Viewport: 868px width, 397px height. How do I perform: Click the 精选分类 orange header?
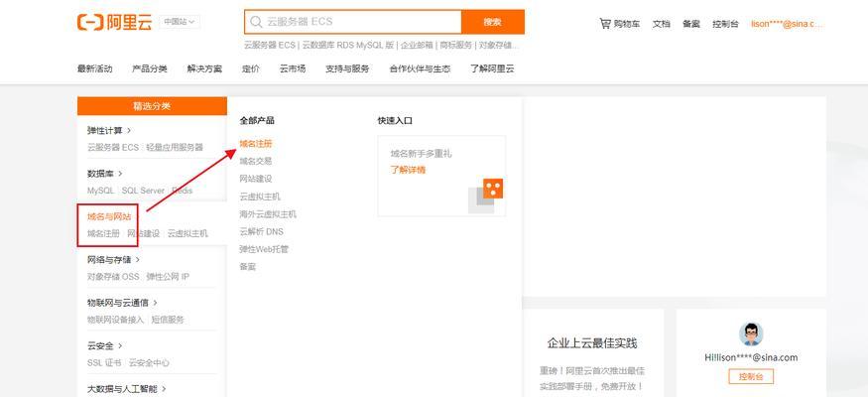152,106
